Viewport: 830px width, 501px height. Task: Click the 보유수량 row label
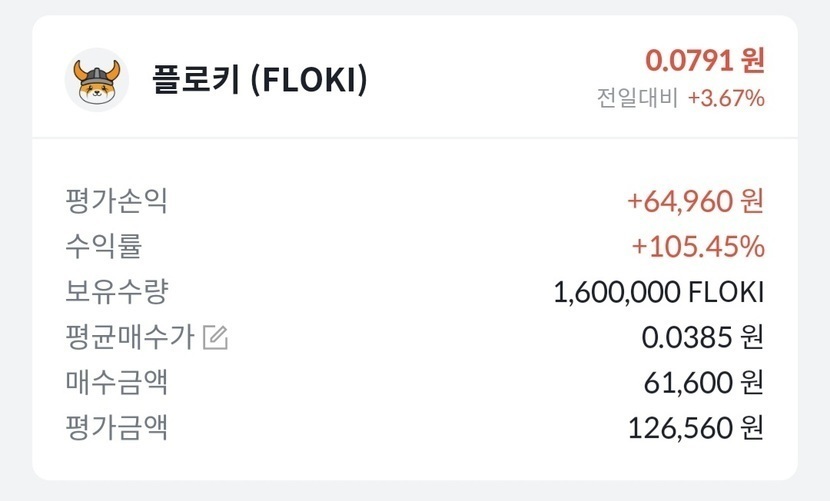pos(116,292)
